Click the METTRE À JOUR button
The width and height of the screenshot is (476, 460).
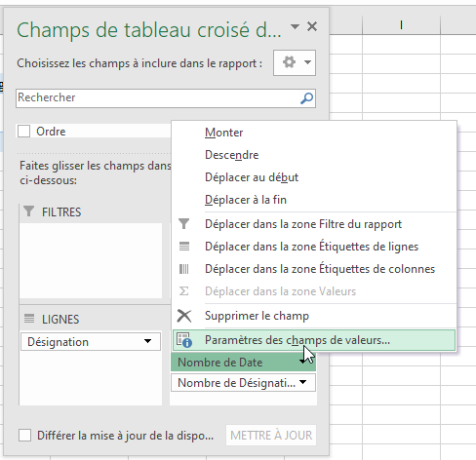point(271,435)
